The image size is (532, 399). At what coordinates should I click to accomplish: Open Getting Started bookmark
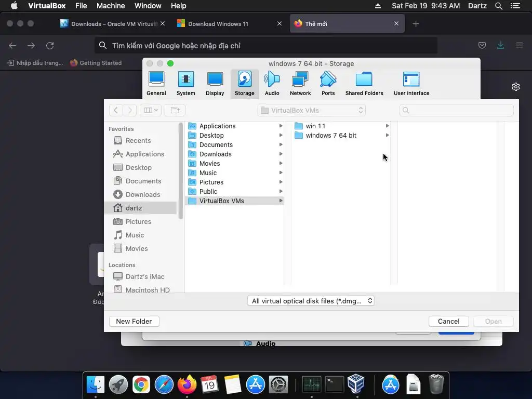(96, 63)
